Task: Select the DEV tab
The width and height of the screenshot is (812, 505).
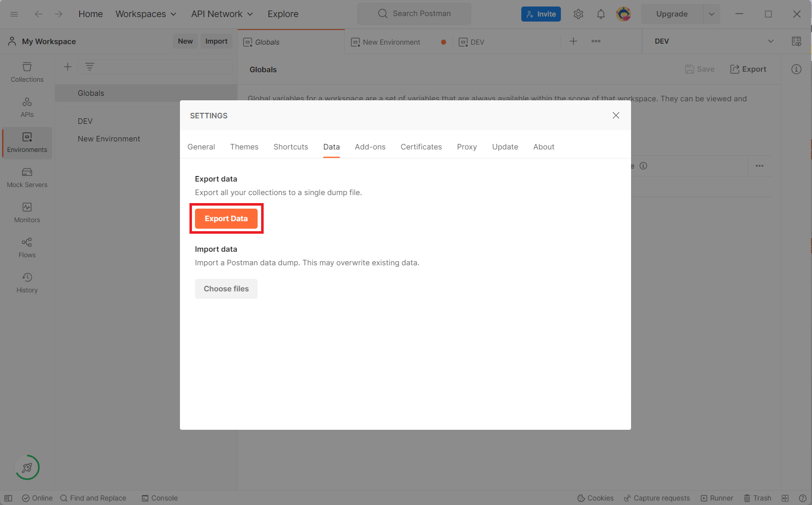Action: 506,42
